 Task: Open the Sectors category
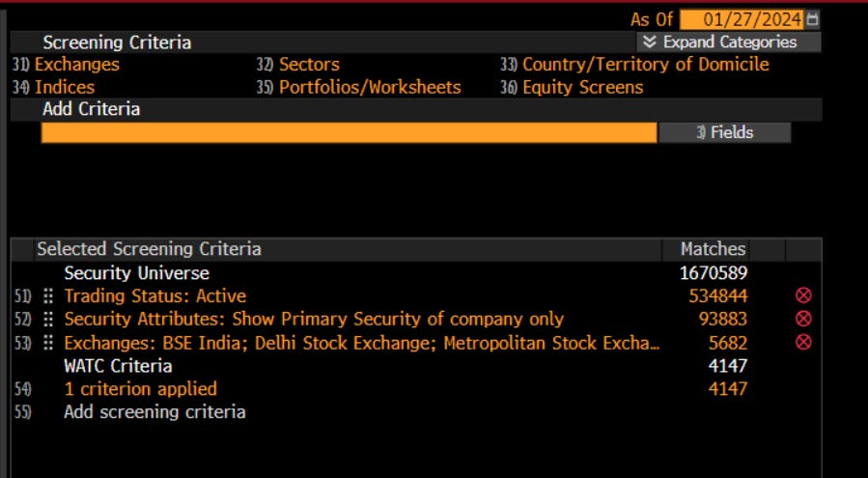point(309,65)
